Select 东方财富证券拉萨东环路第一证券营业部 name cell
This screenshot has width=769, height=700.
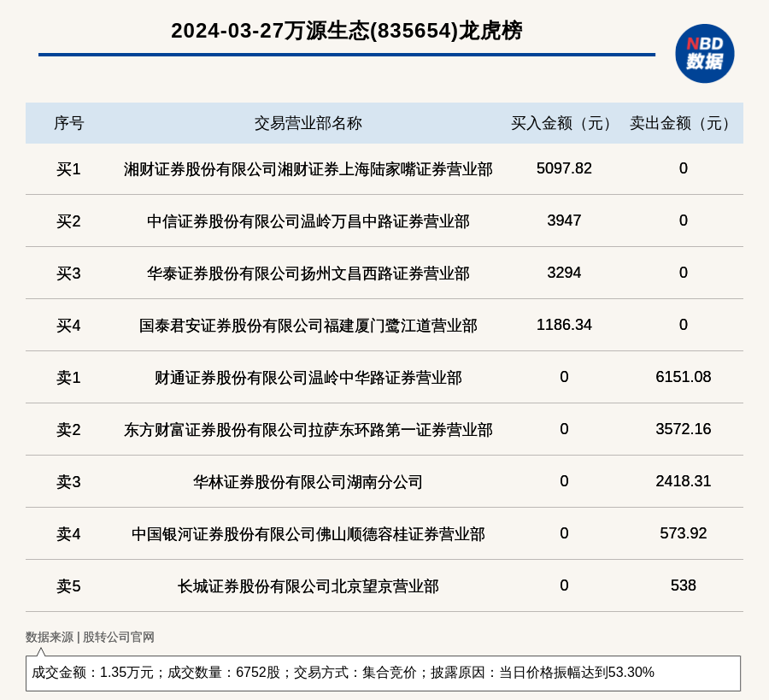308,430
